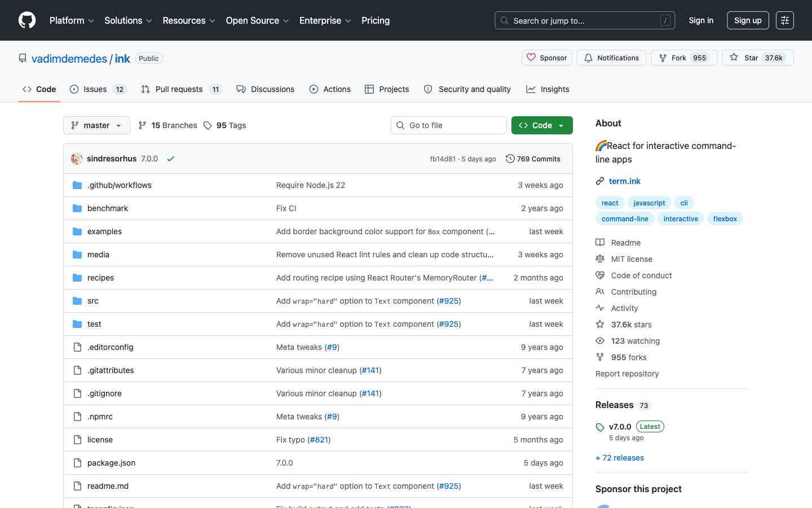Click the Go to file field
Screen dimensions: 812x508
pyautogui.click(x=448, y=125)
